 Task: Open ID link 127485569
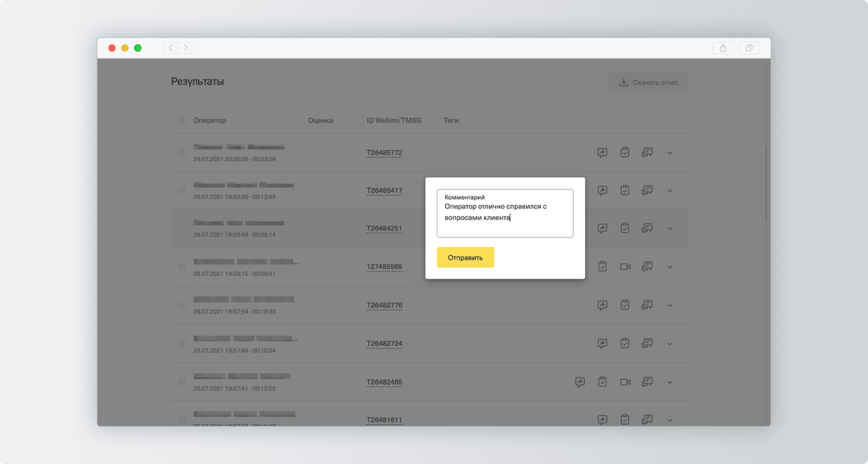coord(384,267)
